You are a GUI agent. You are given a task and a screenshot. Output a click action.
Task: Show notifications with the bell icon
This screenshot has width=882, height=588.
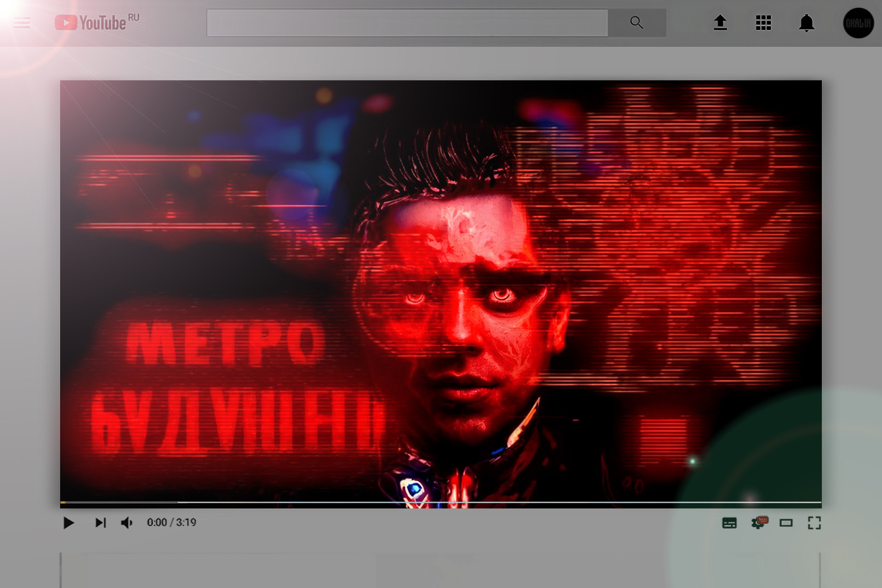tap(806, 23)
